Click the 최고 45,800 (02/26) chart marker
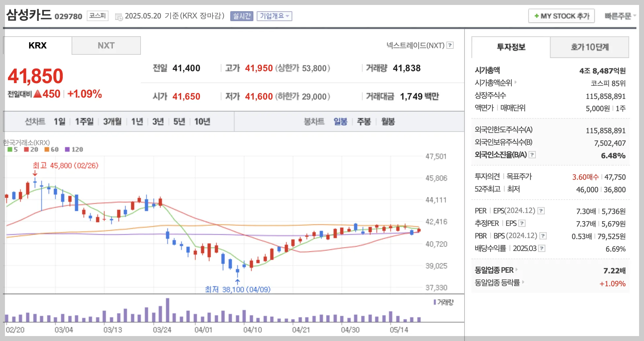This screenshot has width=644, height=341. coord(65,166)
